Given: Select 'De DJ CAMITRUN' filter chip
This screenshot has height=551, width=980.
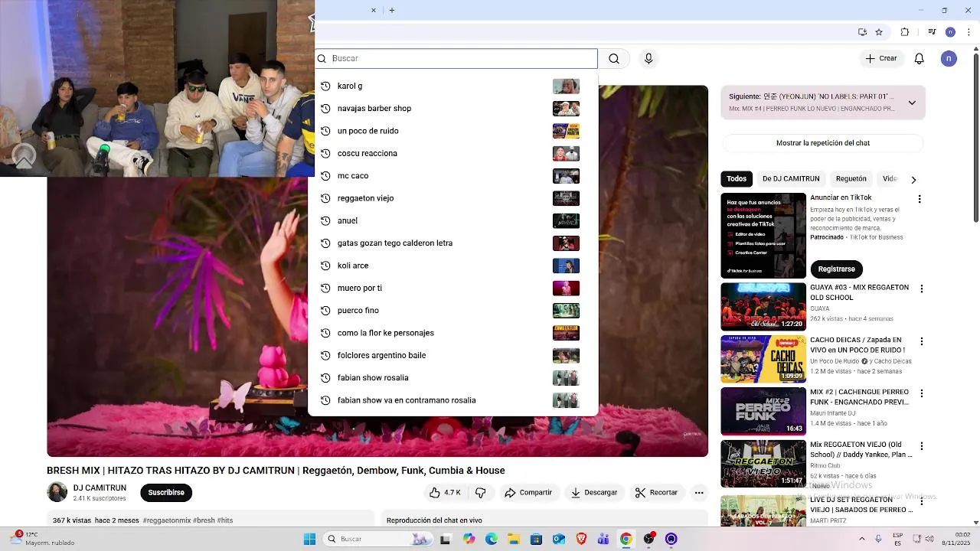Looking at the screenshot, I should (791, 179).
